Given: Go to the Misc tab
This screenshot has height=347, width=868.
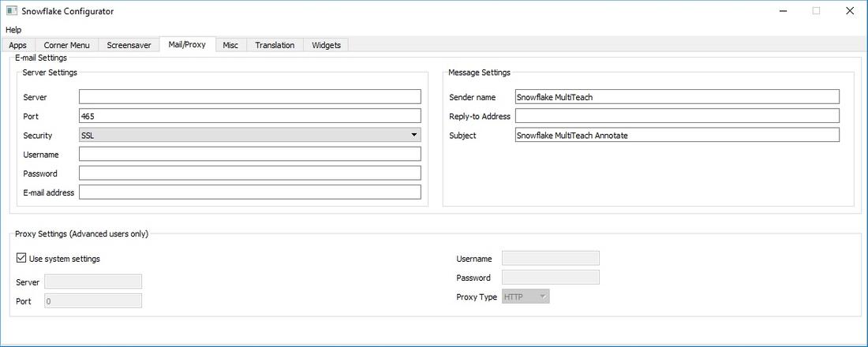Looking at the screenshot, I should point(230,45).
